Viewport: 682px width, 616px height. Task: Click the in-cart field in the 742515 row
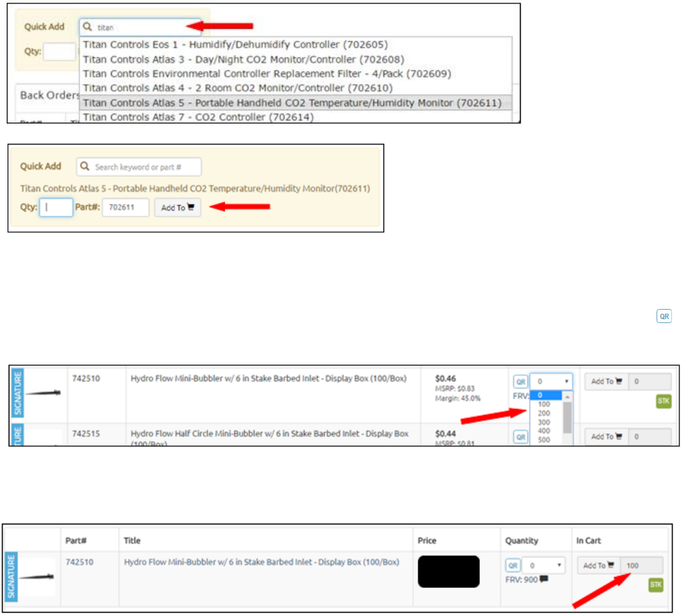click(650, 437)
